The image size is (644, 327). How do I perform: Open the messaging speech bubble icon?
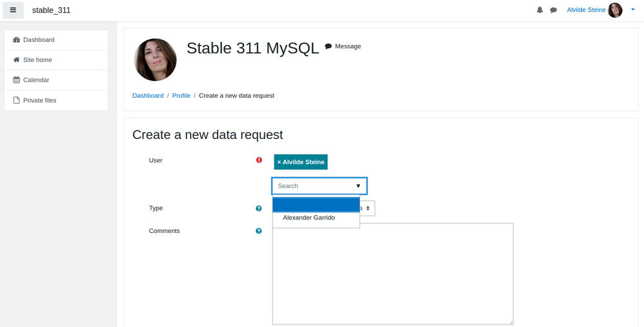click(554, 10)
